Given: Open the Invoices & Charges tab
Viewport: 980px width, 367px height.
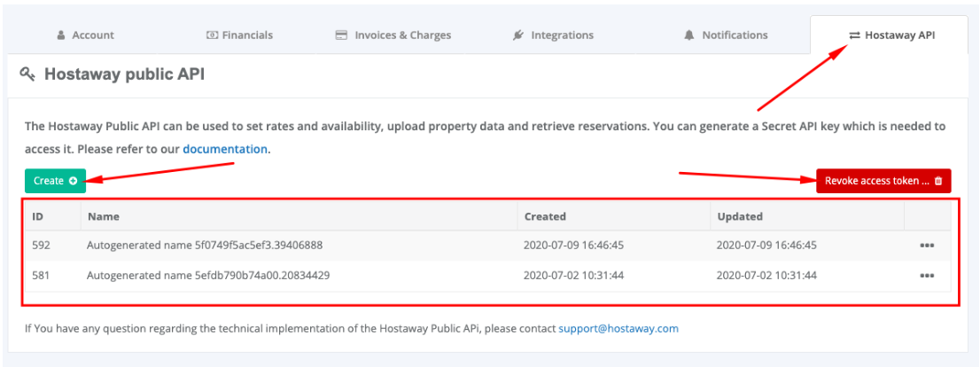Looking at the screenshot, I should pos(393,35).
